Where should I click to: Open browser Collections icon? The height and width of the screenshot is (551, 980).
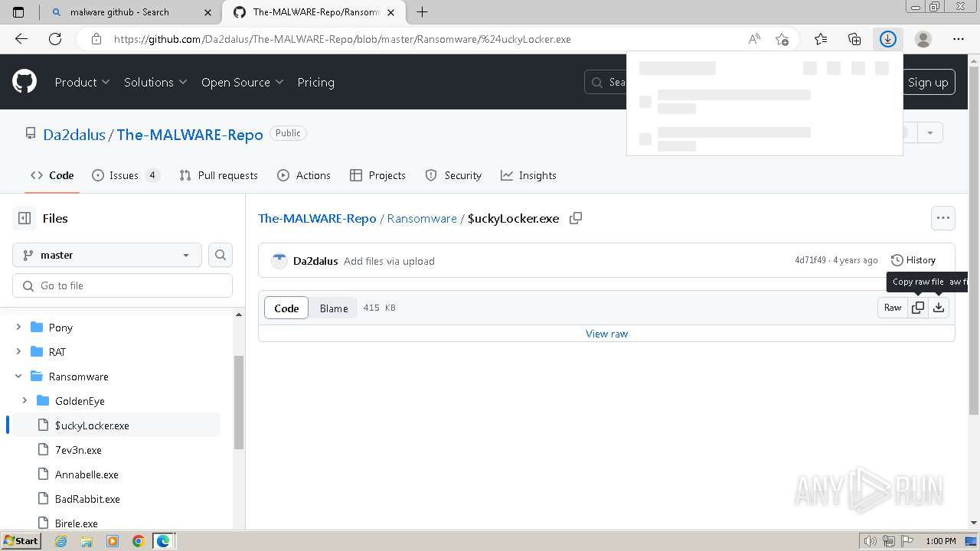pos(854,39)
